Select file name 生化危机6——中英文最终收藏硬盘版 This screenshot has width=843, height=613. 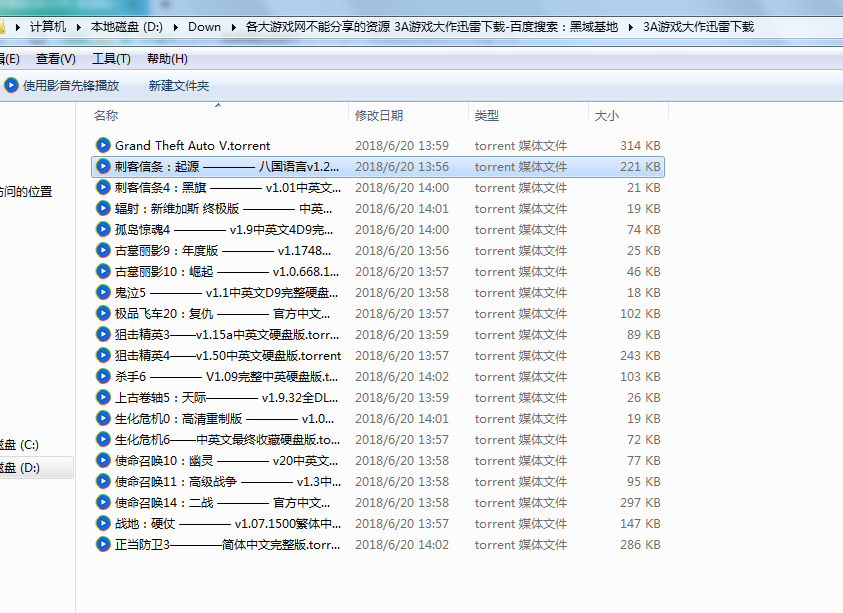click(227, 439)
